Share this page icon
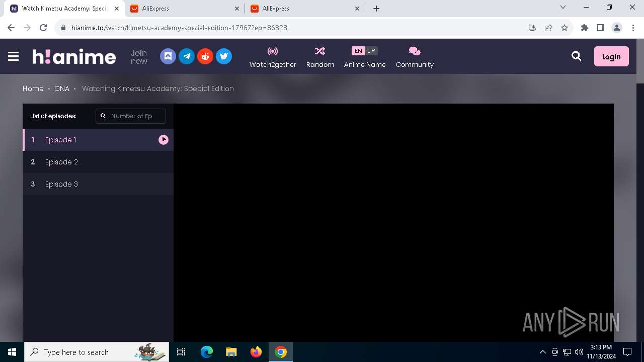The width and height of the screenshot is (644, 362). click(x=548, y=28)
